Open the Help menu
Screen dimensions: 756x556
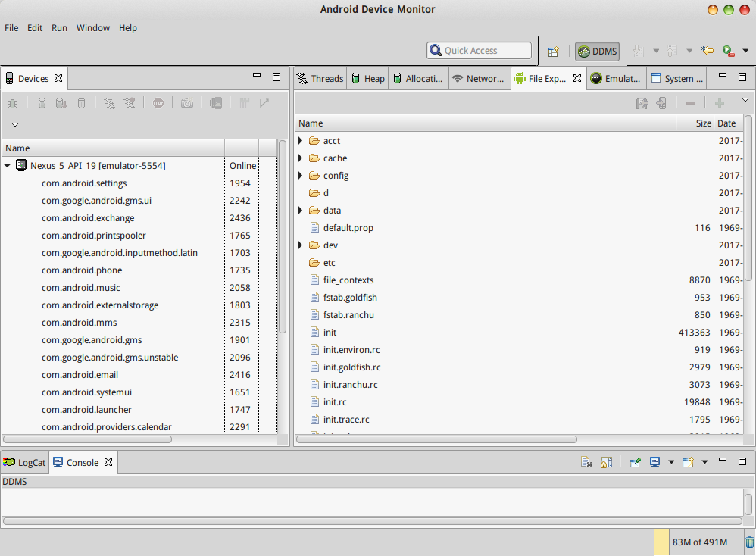[128, 28]
